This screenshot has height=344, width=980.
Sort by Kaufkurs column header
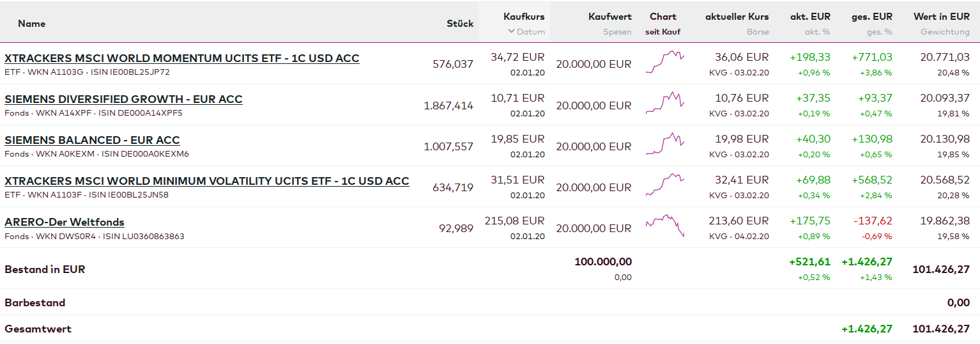click(524, 17)
